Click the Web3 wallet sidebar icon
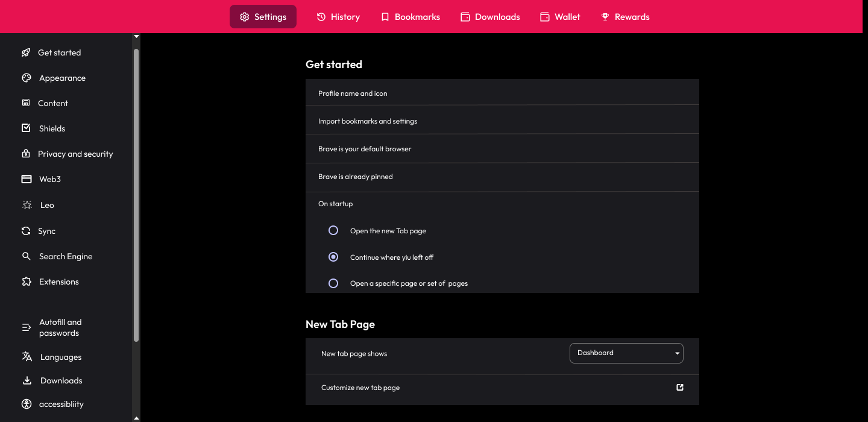This screenshot has width=868, height=422. pyautogui.click(x=27, y=179)
